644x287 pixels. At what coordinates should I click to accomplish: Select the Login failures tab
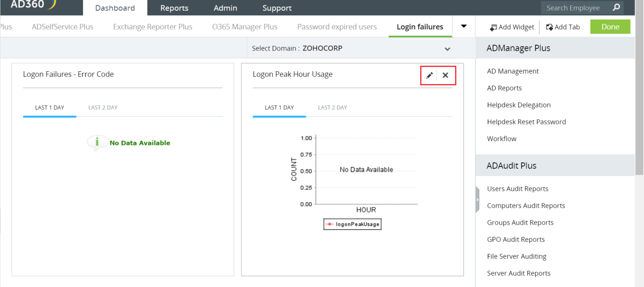tap(420, 27)
